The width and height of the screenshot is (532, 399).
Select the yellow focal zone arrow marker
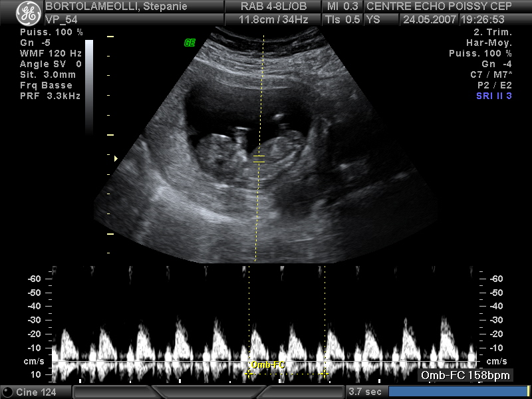point(116,158)
